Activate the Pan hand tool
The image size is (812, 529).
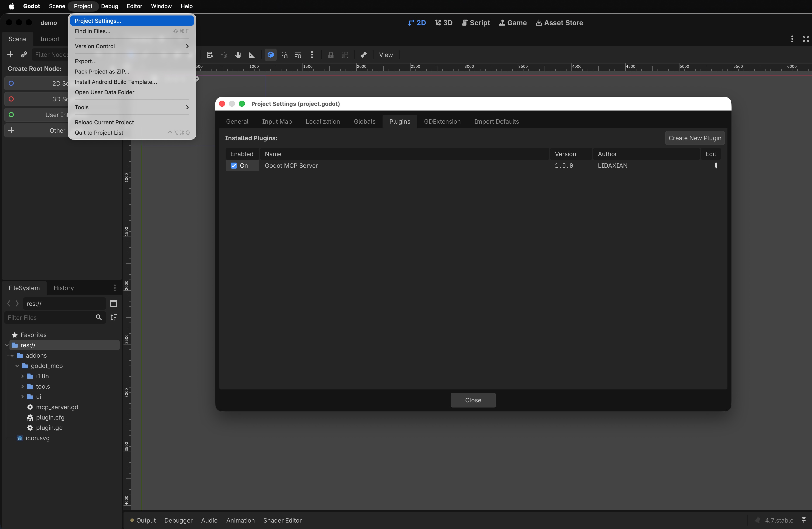(x=238, y=55)
